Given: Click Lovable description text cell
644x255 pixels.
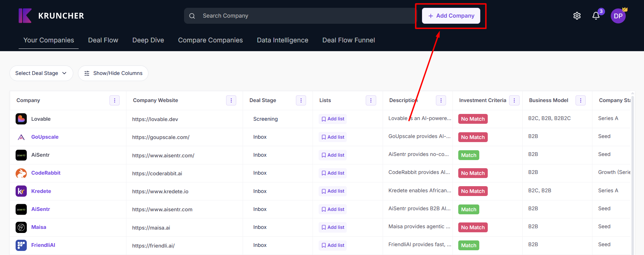Looking at the screenshot, I should 420,118.
